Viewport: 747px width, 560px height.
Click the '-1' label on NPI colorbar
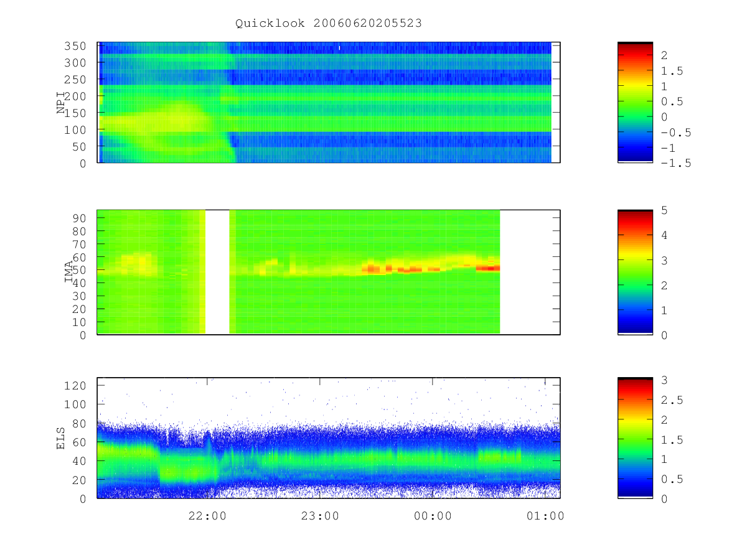click(x=669, y=148)
